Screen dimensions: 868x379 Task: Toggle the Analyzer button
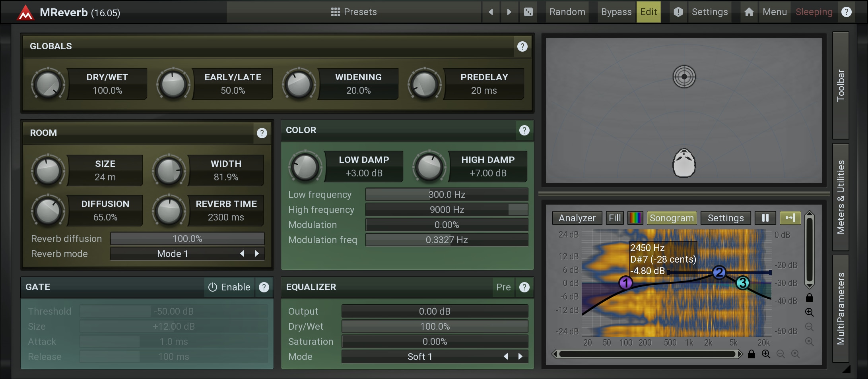577,218
